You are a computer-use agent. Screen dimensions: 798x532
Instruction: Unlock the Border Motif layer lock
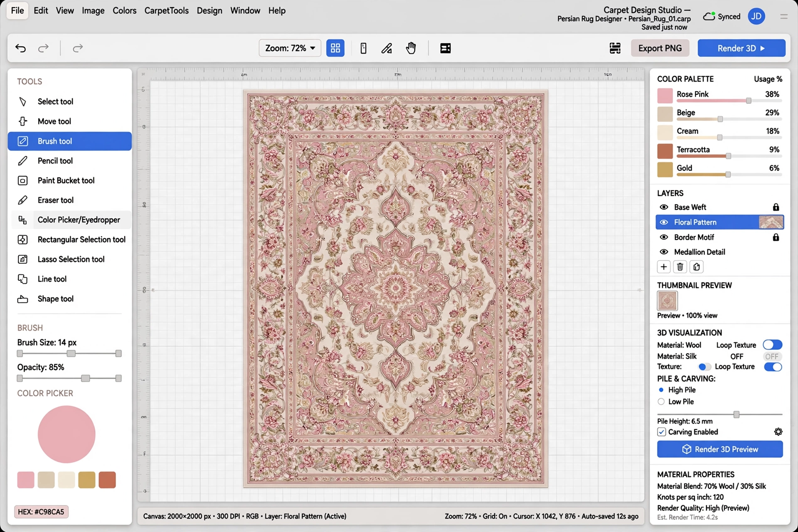(776, 237)
